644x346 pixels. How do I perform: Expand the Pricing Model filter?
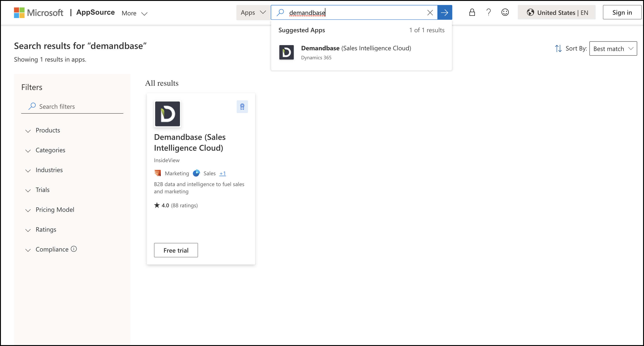(50, 210)
